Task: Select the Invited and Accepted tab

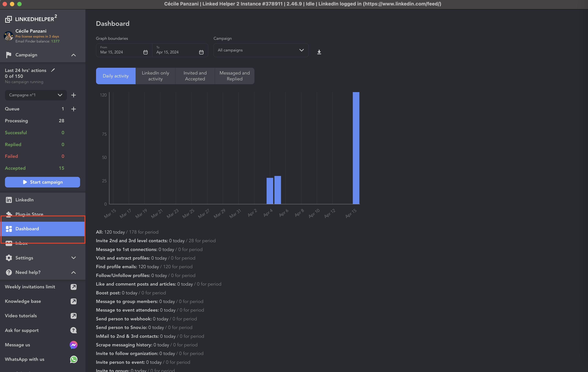Action: coord(195,76)
